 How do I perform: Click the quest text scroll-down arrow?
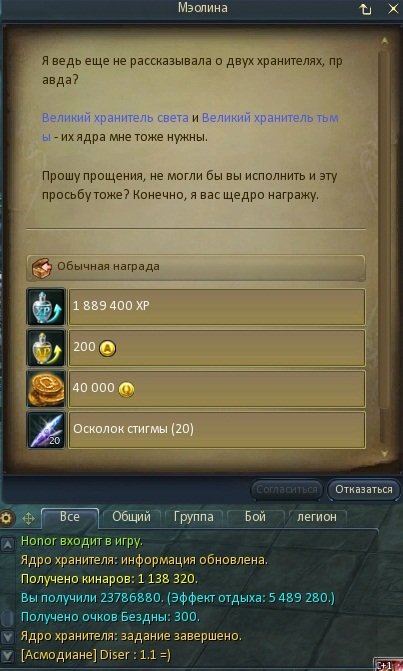pyautogui.click(x=384, y=454)
